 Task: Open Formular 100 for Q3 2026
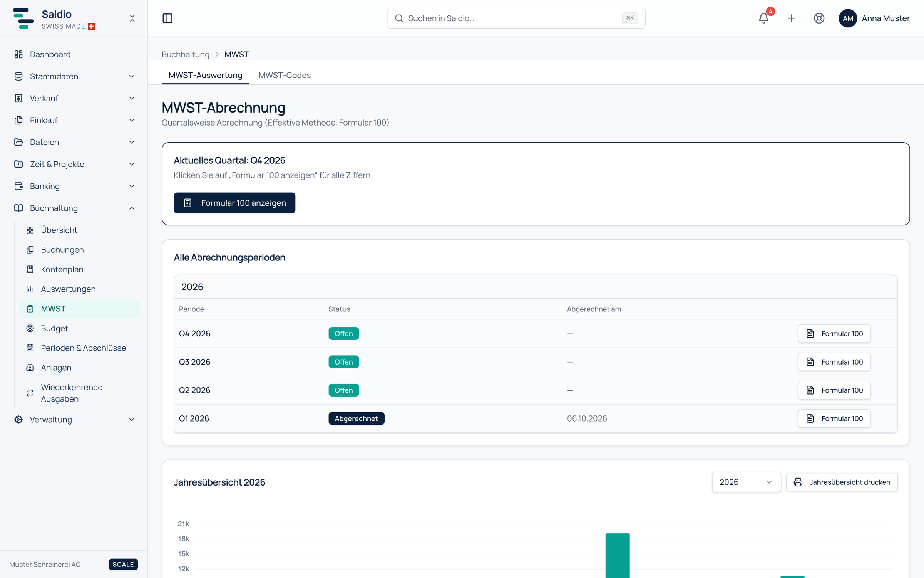pos(834,362)
